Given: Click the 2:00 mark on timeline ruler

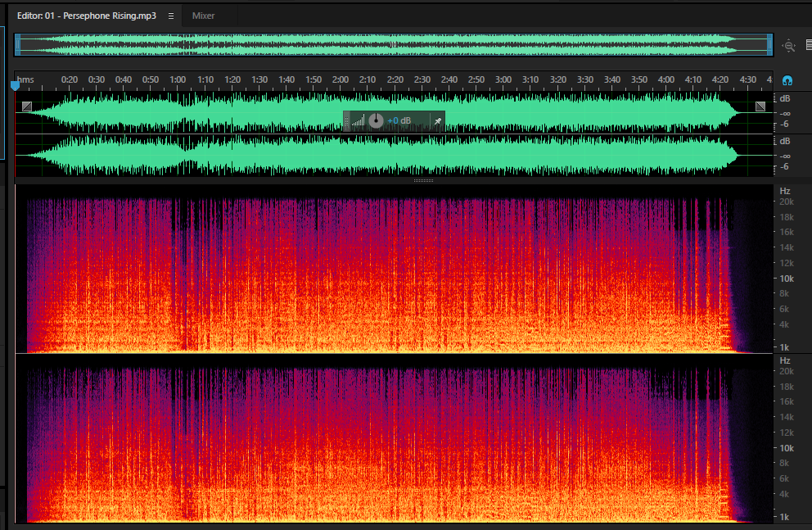Looking at the screenshot, I should point(341,79).
